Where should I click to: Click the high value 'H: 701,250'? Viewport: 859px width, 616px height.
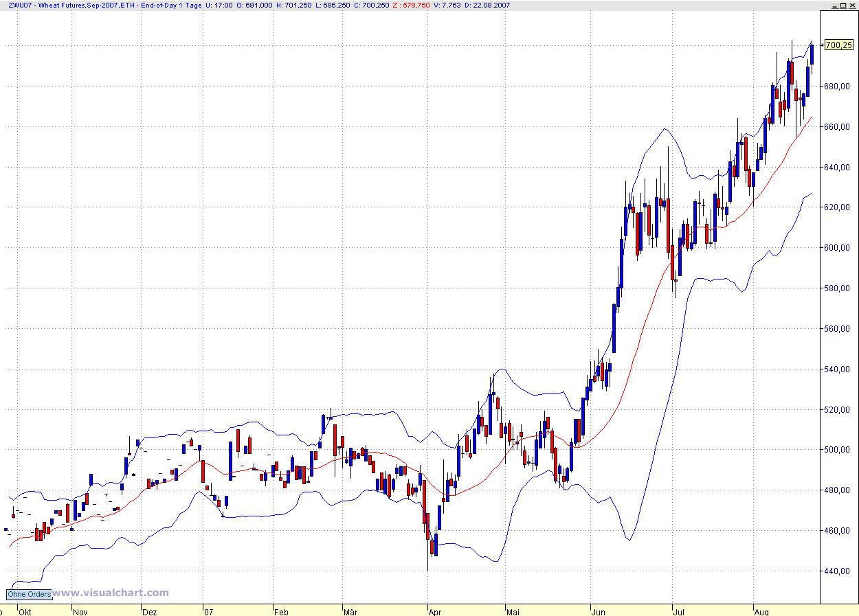coord(294,5)
